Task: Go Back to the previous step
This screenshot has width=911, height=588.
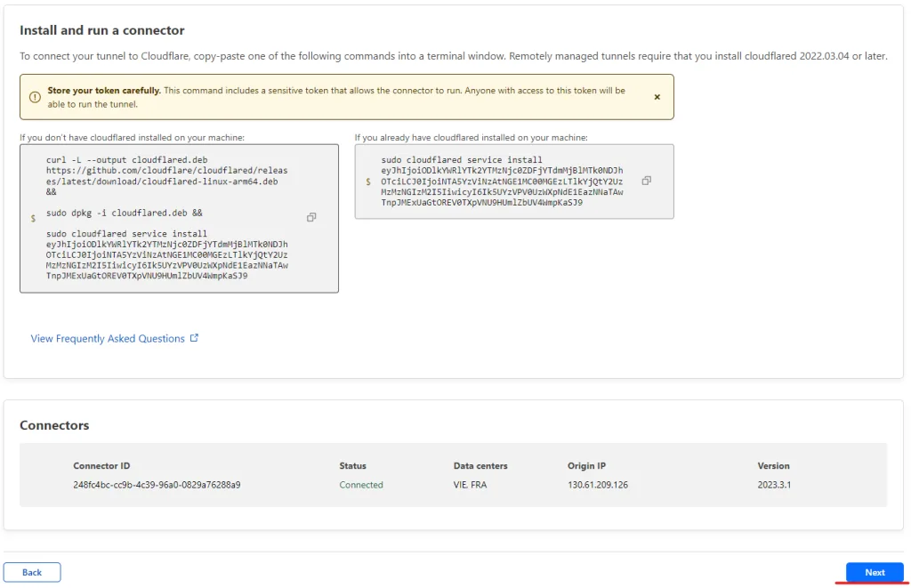Action: (32, 572)
